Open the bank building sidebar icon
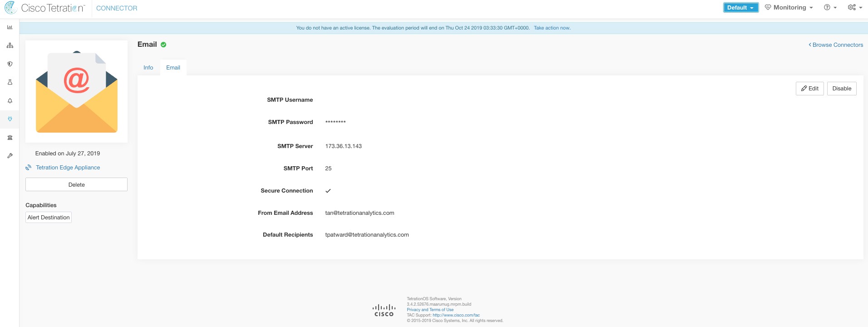The width and height of the screenshot is (868, 327). (10, 138)
